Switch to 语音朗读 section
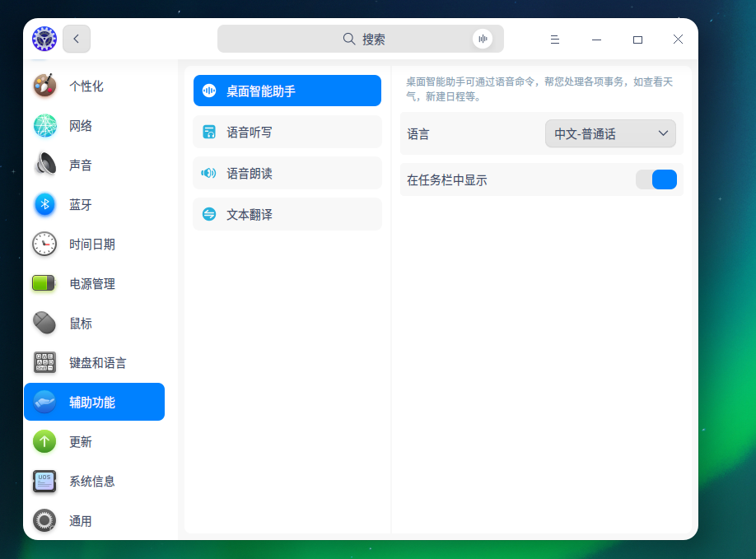 [x=287, y=173]
